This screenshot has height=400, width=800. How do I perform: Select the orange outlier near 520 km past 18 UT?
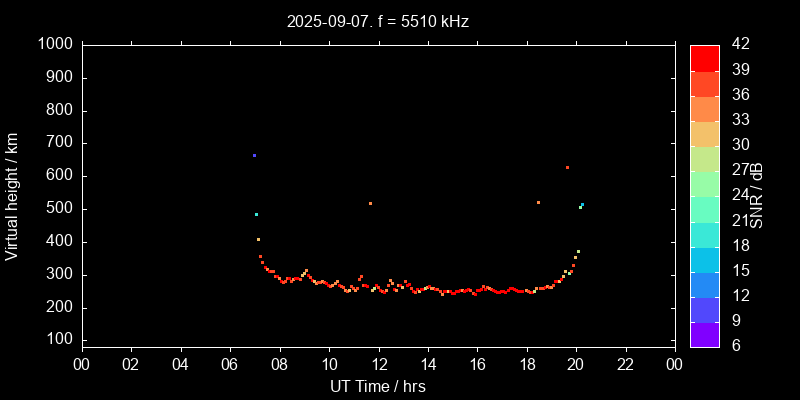coord(538,203)
